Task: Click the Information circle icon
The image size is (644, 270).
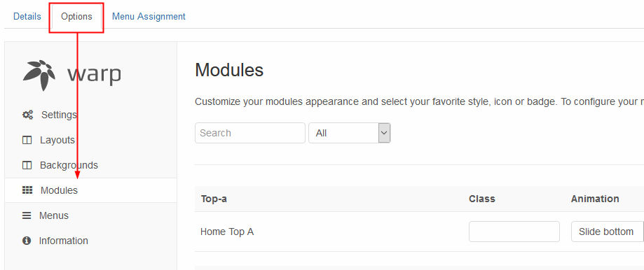Action: click(x=27, y=241)
